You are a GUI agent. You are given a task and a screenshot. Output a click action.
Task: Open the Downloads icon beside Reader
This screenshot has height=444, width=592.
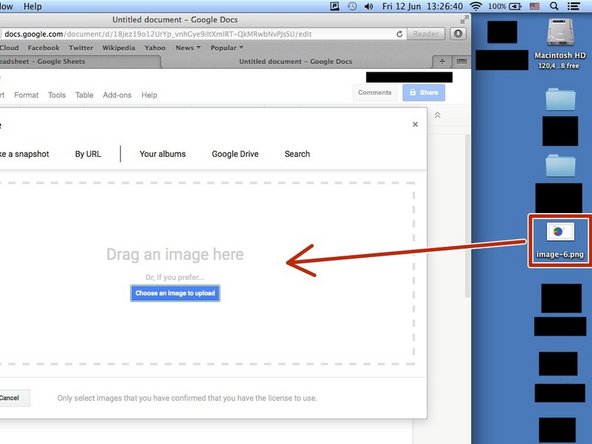coord(458,34)
